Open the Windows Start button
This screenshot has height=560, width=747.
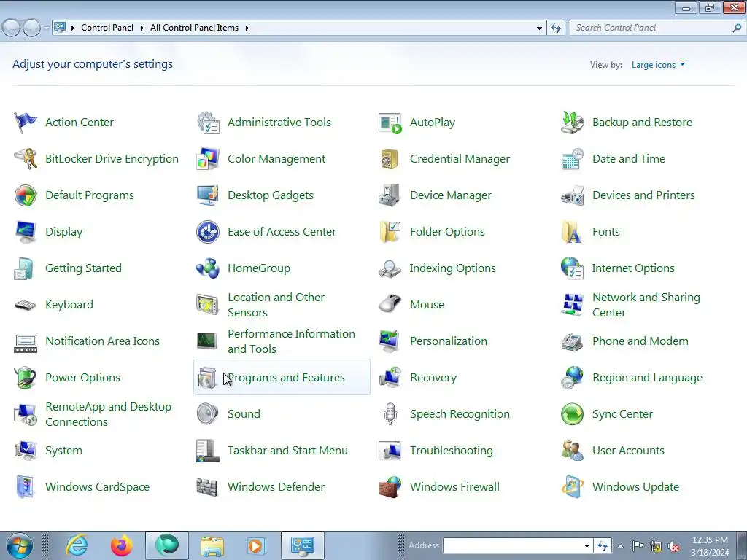pos(20,545)
